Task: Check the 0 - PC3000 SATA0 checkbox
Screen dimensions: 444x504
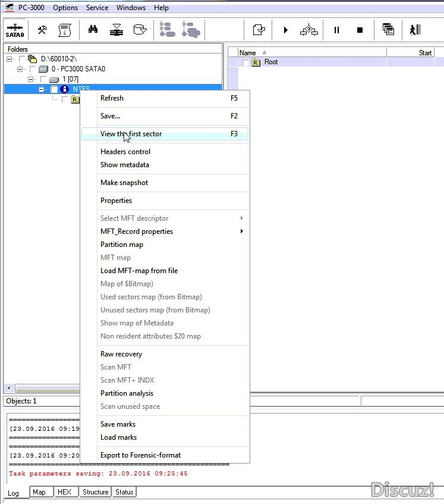Action: (33, 69)
